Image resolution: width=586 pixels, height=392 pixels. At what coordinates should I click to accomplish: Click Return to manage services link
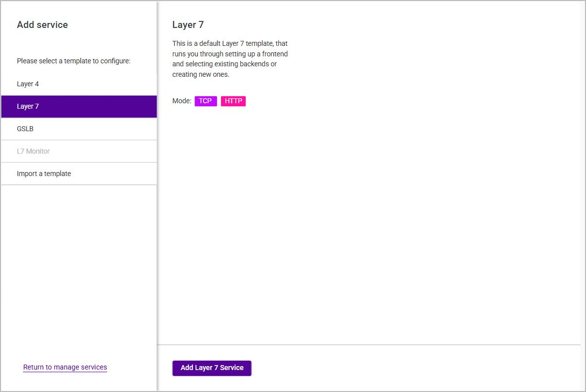coord(65,368)
